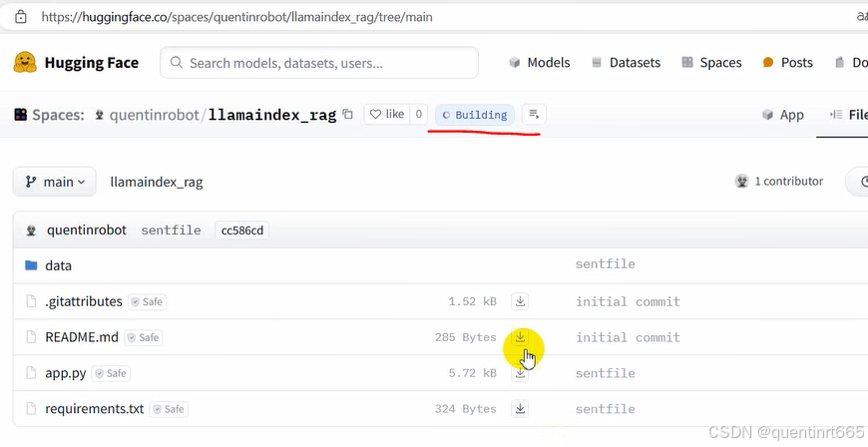868x447 pixels.
Task: Download the .gitattributes file
Action: [520, 301]
